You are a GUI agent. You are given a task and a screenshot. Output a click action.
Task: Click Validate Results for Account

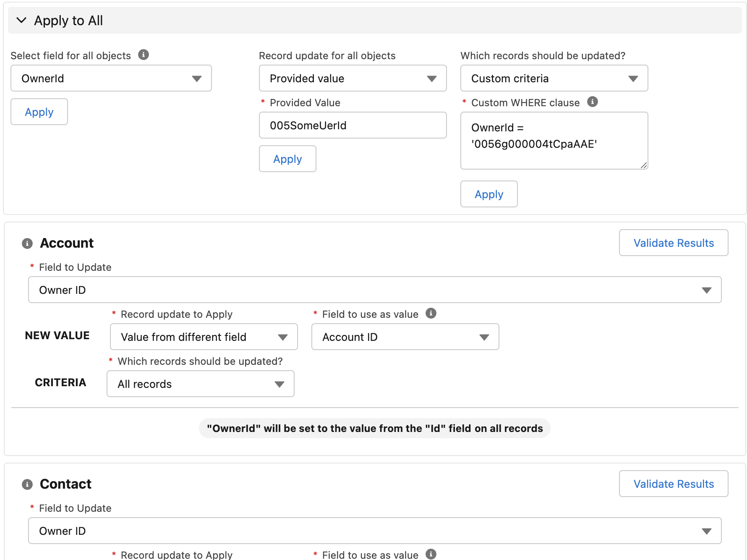[673, 243]
